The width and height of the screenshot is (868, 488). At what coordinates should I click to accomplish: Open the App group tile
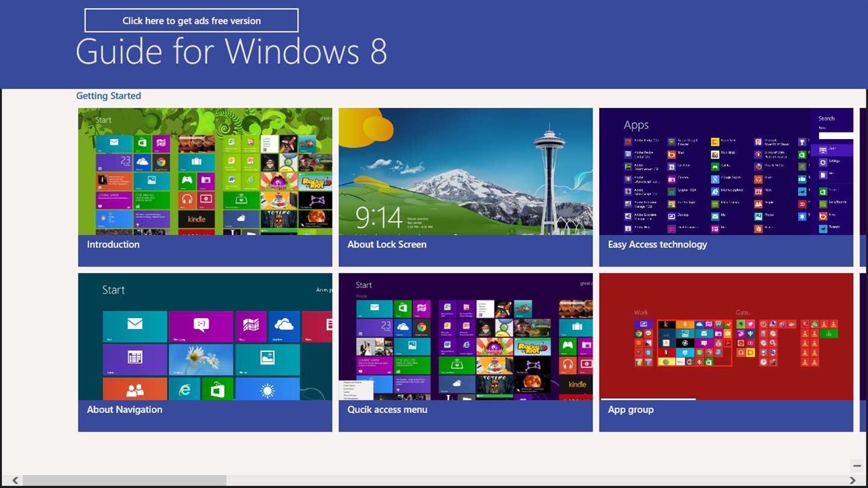pyautogui.click(x=726, y=352)
